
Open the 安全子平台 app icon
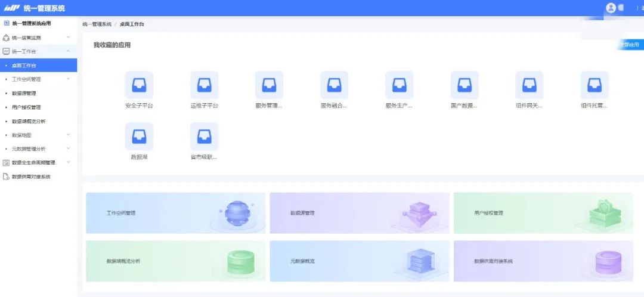click(x=139, y=85)
